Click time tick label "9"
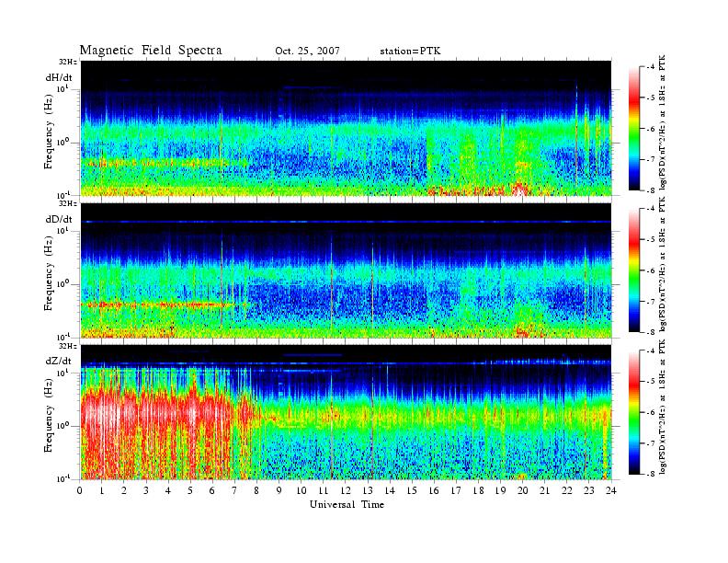 pos(279,490)
